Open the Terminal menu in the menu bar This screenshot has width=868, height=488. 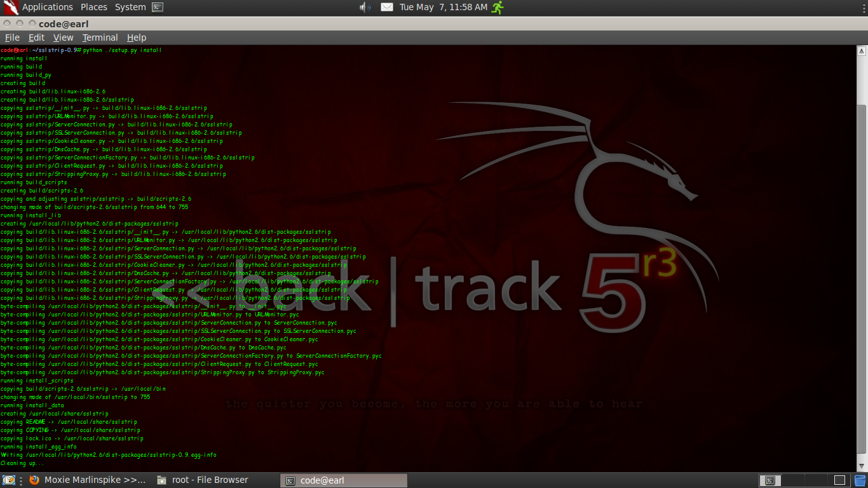[x=100, y=37]
